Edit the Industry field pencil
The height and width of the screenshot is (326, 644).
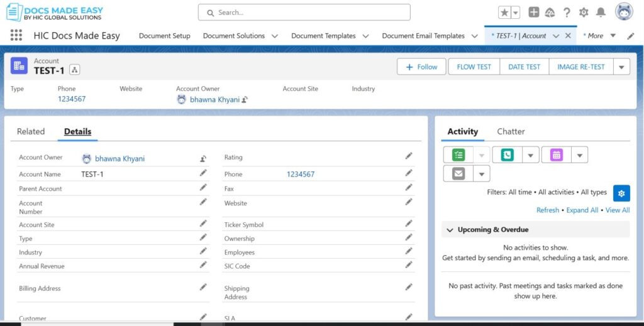(x=203, y=251)
